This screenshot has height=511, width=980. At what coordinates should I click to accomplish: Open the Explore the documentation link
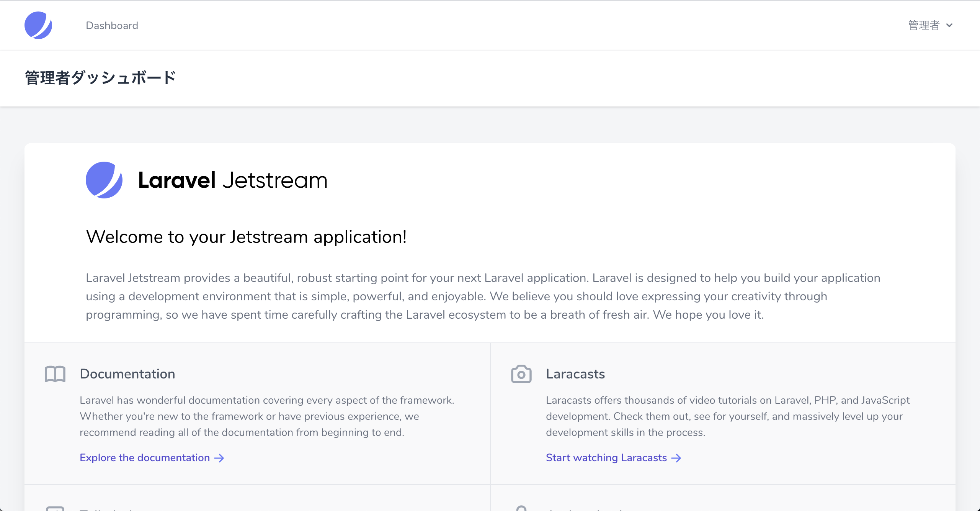[x=145, y=458]
